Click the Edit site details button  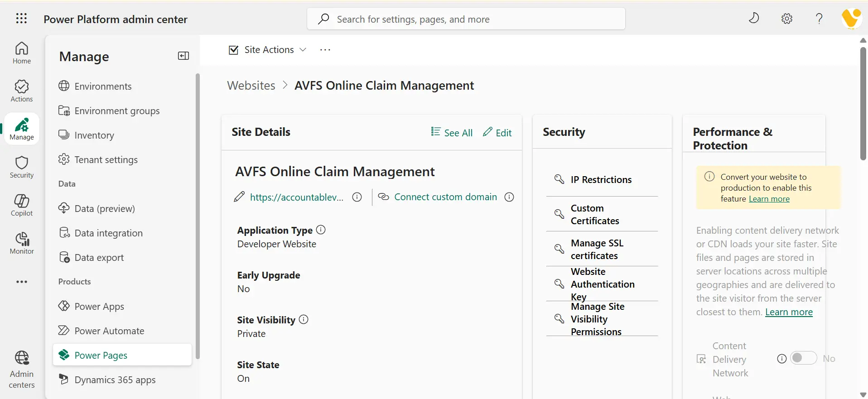[x=497, y=133]
